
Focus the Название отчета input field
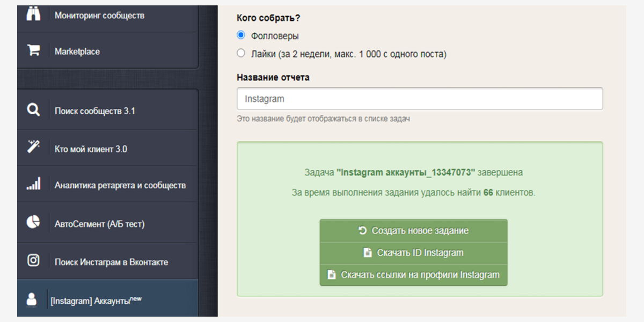point(420,99)
